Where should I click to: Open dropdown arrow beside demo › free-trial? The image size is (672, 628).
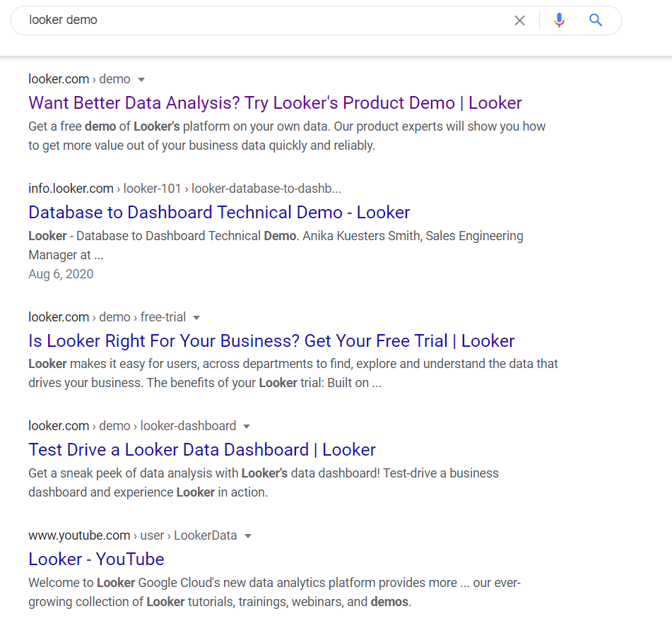(x=196, y=318)
